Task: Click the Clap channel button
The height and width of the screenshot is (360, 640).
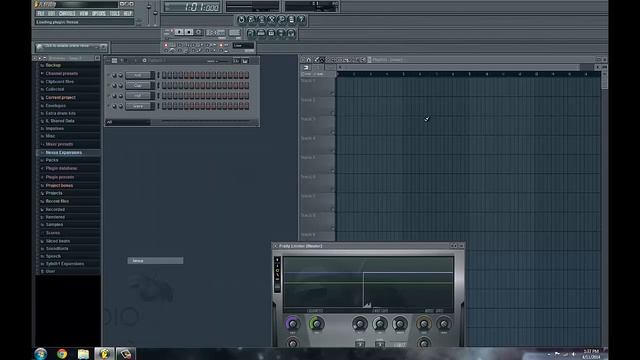Action: click(138, 85)
